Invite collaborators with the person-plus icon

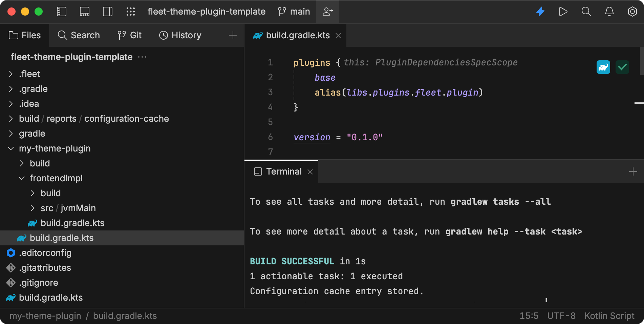[327, 12]
